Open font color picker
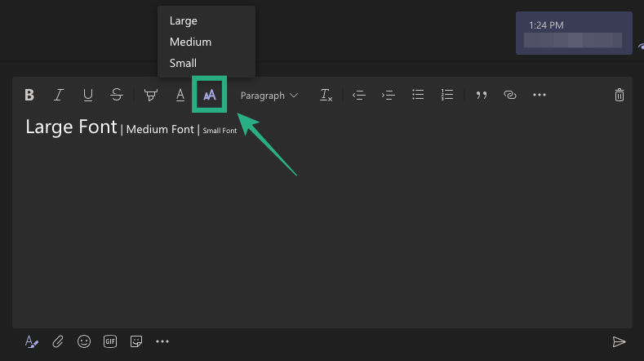644x361 pixels. coord(180,95)
